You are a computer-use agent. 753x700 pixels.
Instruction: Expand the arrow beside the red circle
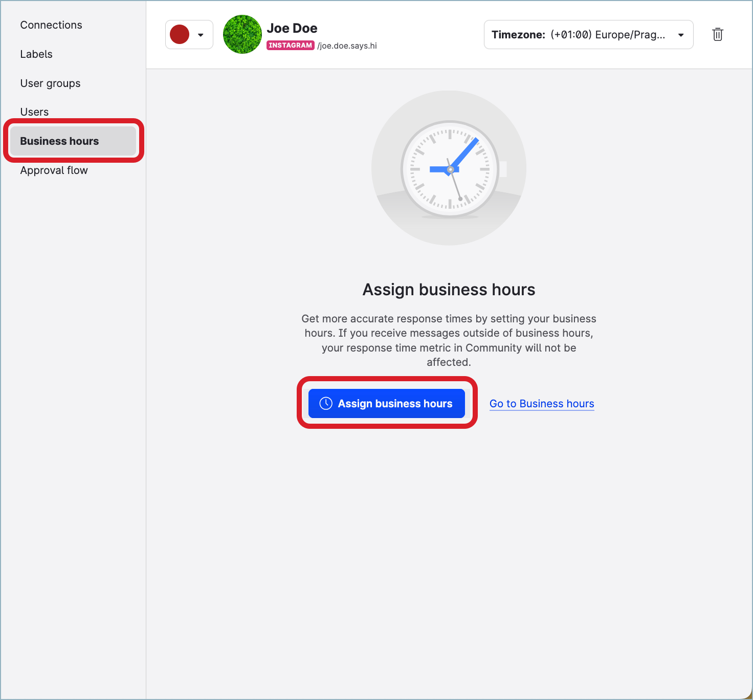click(x=201, y=35)
